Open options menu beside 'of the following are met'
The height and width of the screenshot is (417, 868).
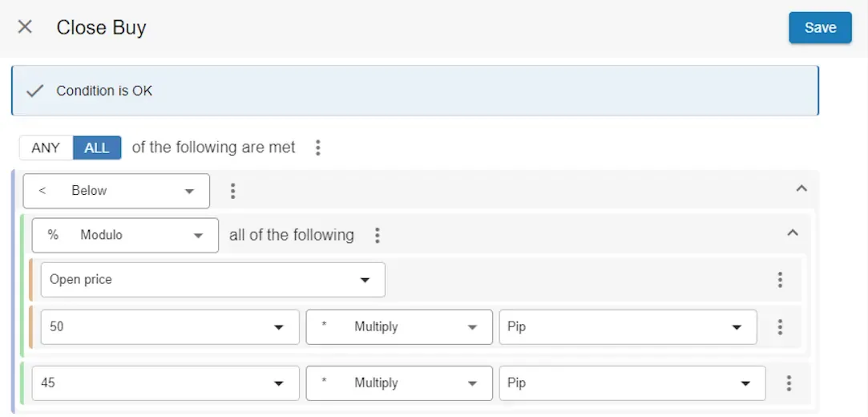pyautogui.click(x=318, y=148)
